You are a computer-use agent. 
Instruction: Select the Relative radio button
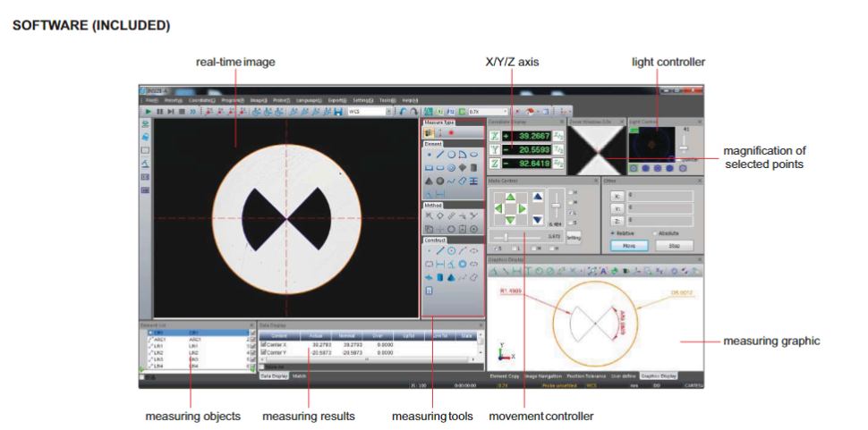pyautogui.click(x=613, y=233)
